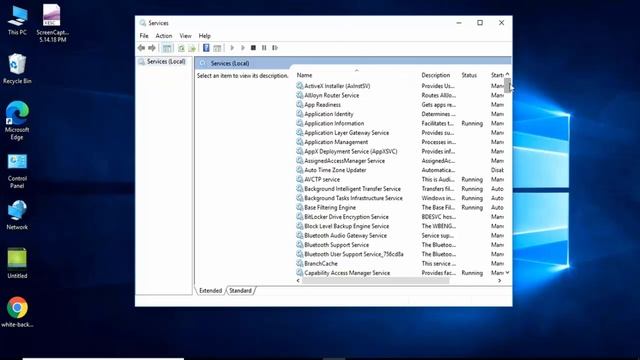Click the gear icon beside BranchCache

click(300, 263)
